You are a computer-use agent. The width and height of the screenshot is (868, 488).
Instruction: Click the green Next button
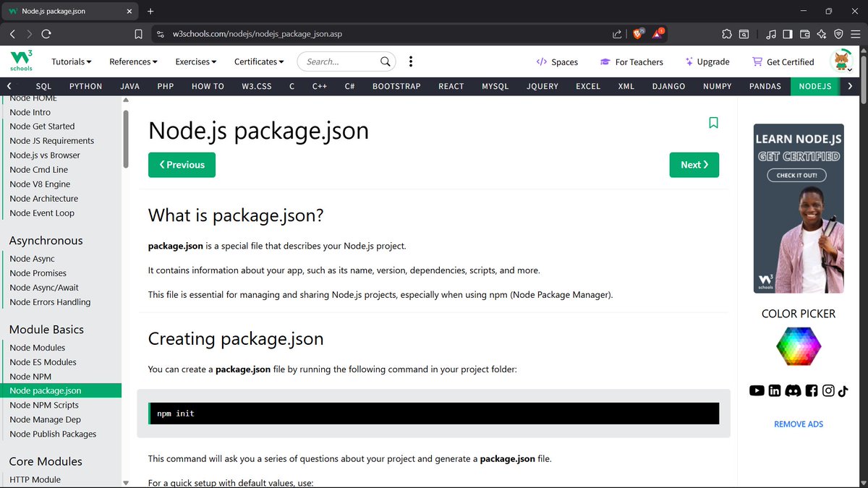coord(694,165)
